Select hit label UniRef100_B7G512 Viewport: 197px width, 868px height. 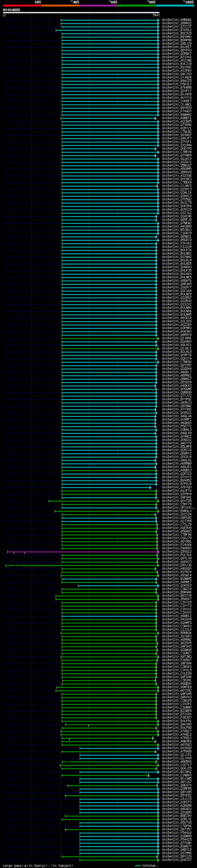[x=177, y=30]
